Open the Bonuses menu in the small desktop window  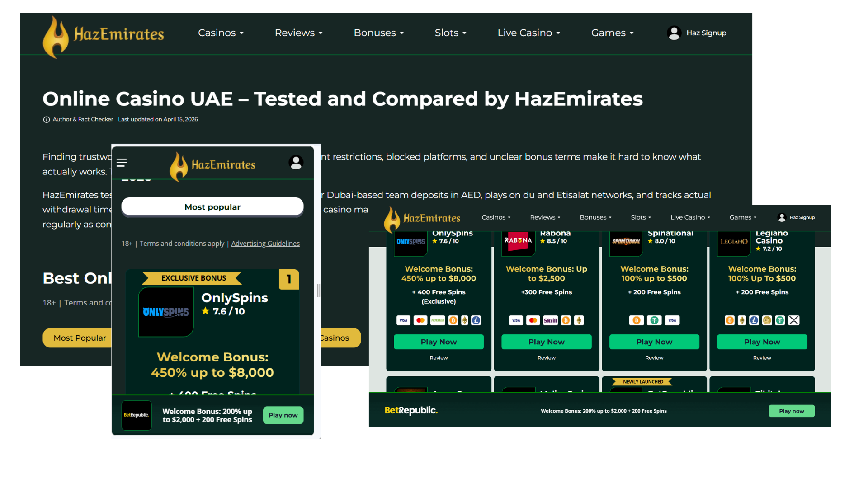coord(595,217)
